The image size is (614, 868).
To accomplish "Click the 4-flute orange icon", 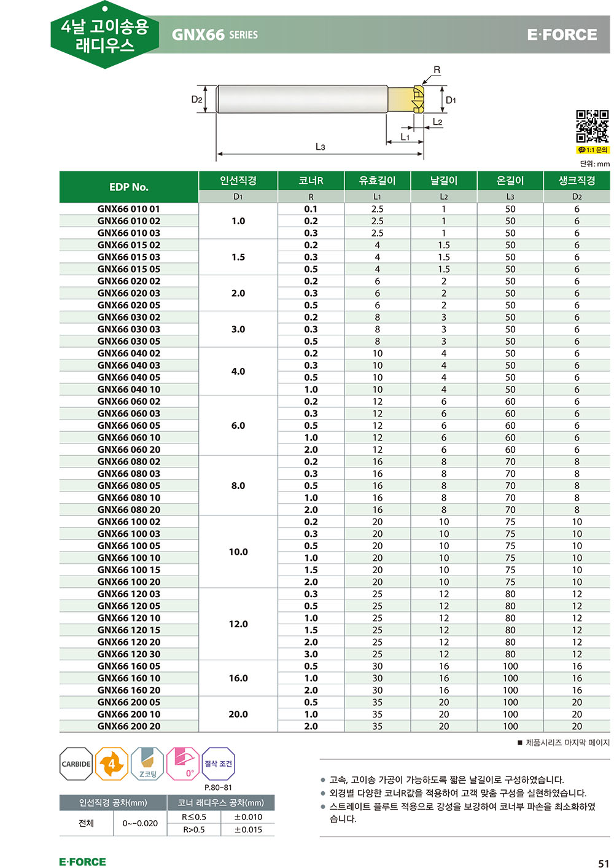I will [112, 764].
